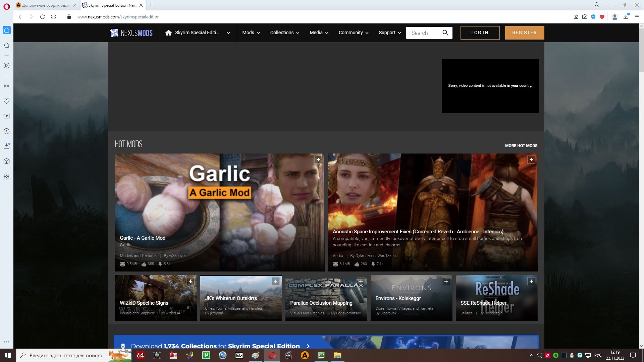Open Opera sidebar history clock icon

coord(6,131)
